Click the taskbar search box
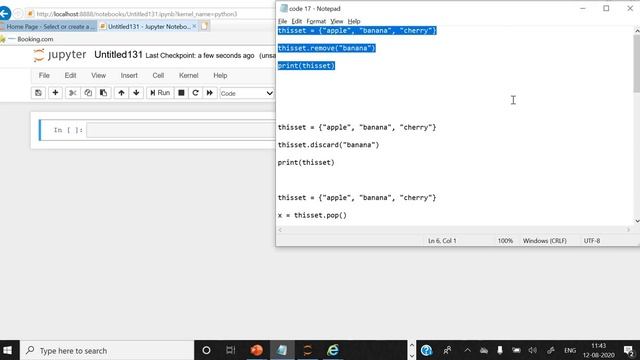Image resolution: width=640 pixels, height=360 pixels. click(x=107, y=350)
